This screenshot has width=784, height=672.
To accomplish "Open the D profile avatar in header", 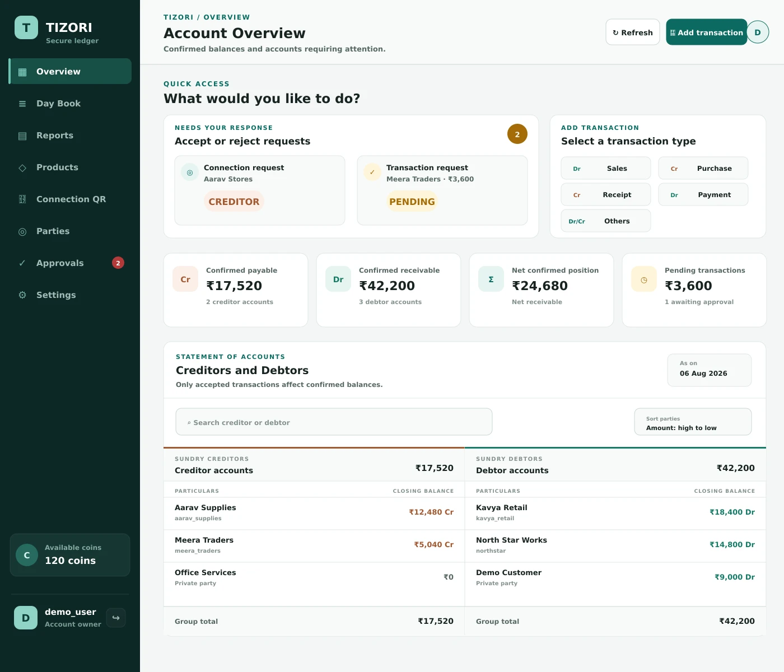I will 758,32.
